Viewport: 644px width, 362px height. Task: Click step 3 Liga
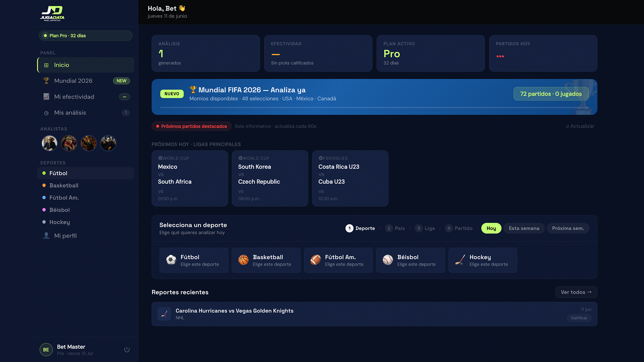coord(425,228)
